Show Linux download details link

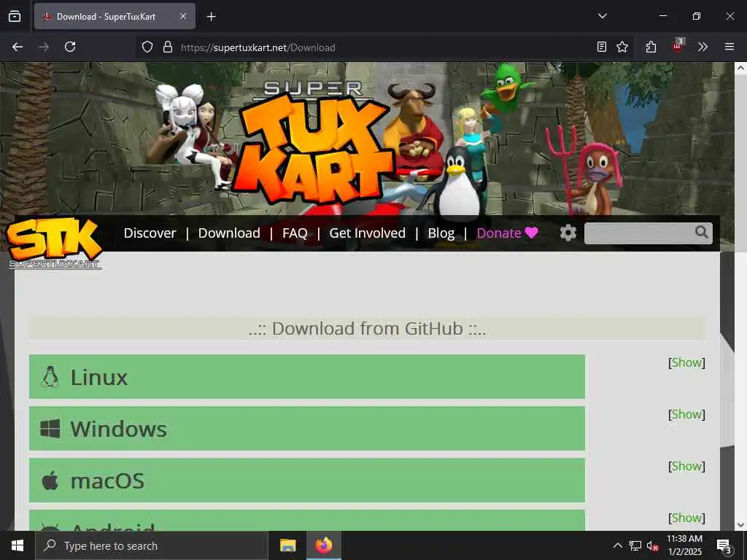point(686,362)
